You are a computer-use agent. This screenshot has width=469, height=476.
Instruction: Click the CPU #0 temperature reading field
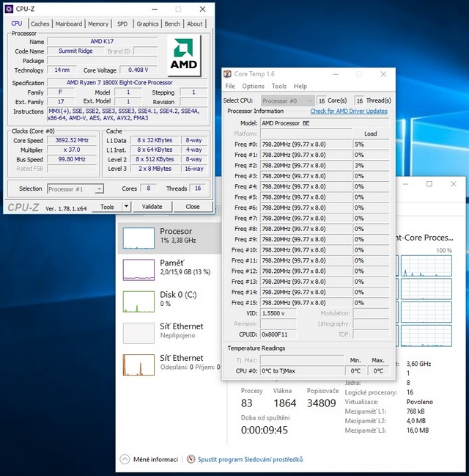[302, 371]
